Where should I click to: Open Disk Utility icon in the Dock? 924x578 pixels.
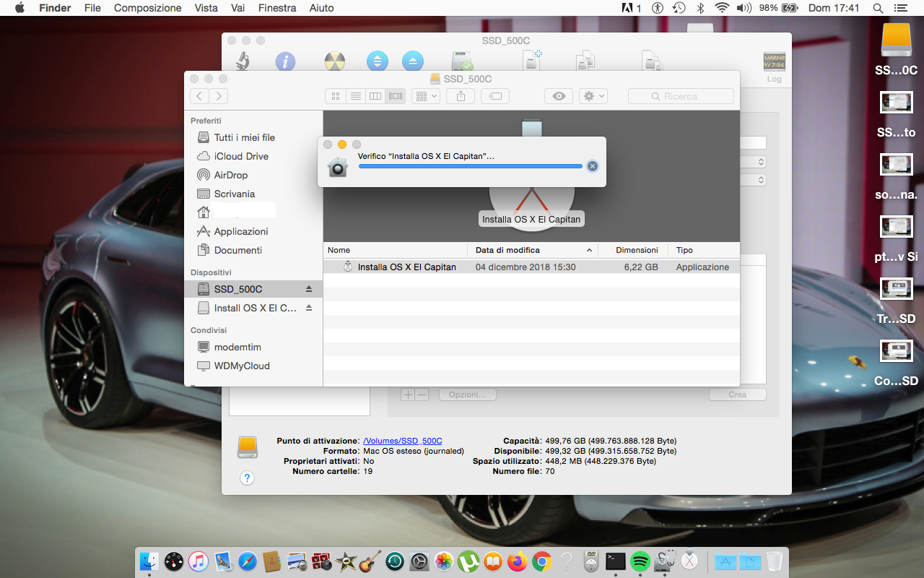pos(665,561)
